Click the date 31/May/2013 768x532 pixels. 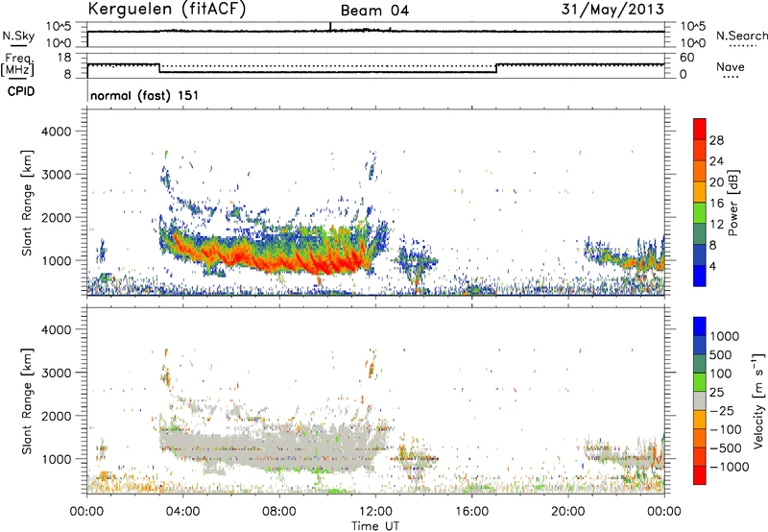(x=612, y=10)
